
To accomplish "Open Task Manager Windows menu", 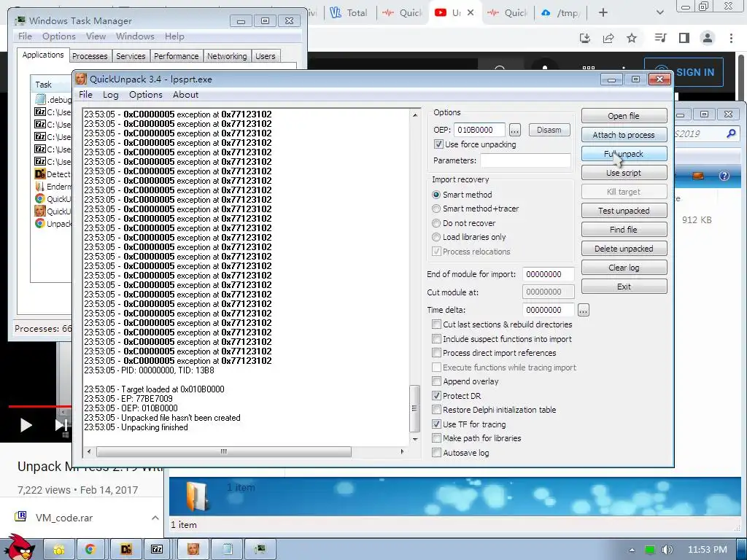I will 135,36.
